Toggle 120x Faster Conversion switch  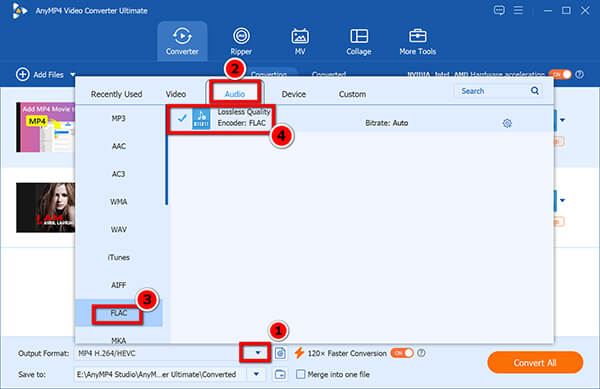[402, 353]
